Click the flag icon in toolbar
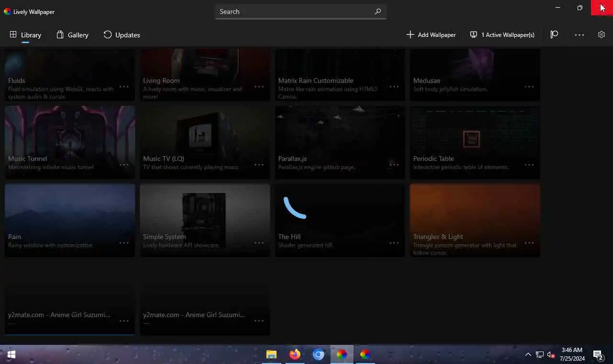 [x=554, y=34]
